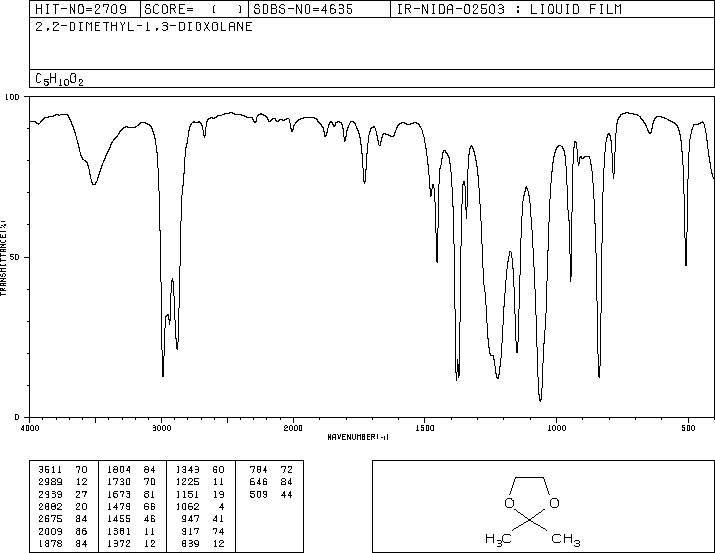Click peak table entry 2009
This screenshot has width=715, height=553.
[50, 532]
